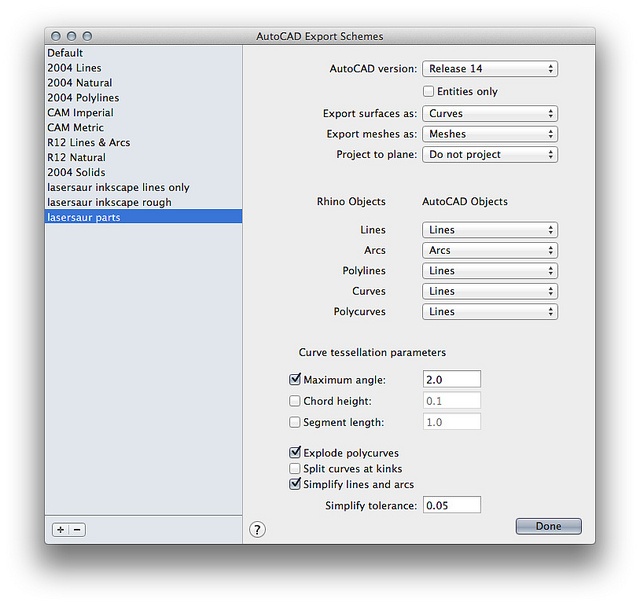
Task: Select lasersaur inkscape rough scheme
Action: pyautogui.click(x=143, y=202)
